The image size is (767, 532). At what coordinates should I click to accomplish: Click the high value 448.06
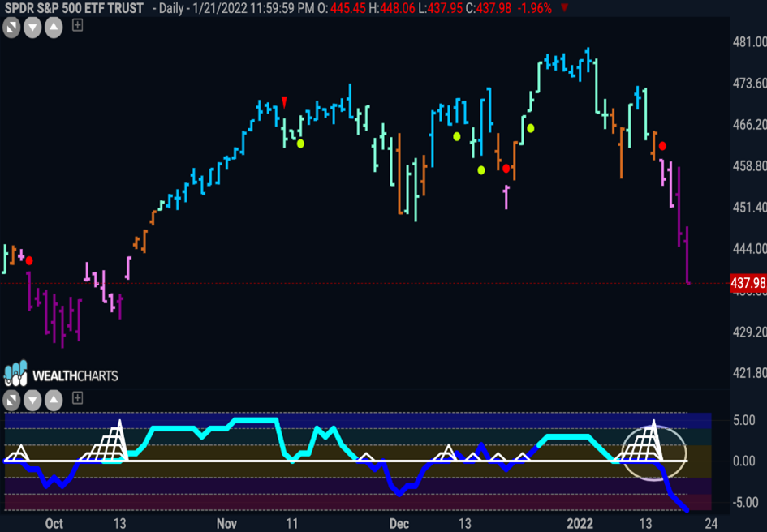click(x=397, y=8)
